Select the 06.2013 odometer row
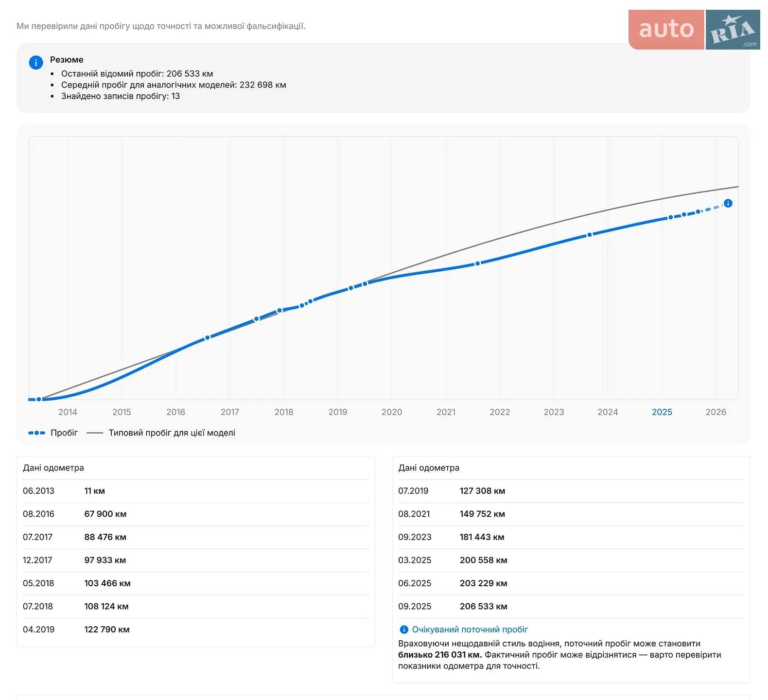Image resolution: width=768 pixels, height=700 pixels. (196, 491)
